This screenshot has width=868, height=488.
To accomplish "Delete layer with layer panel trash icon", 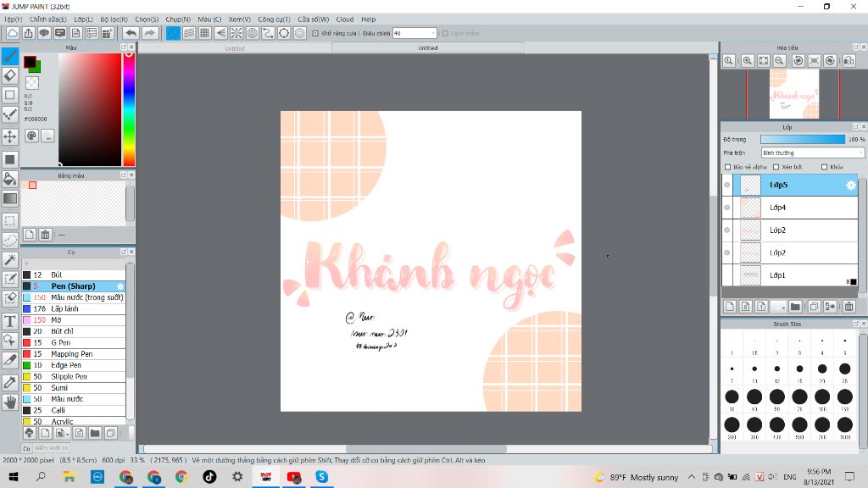I will point(849,307).
